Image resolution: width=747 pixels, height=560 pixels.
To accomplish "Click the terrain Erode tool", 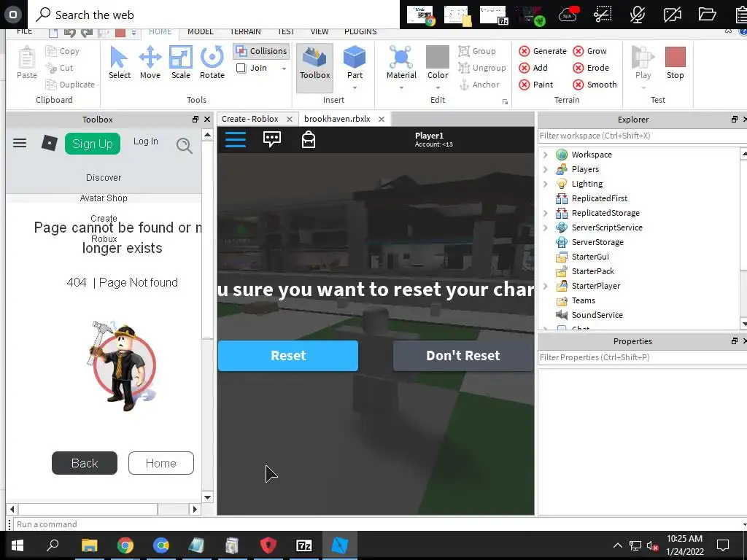I will coord(591,68).
